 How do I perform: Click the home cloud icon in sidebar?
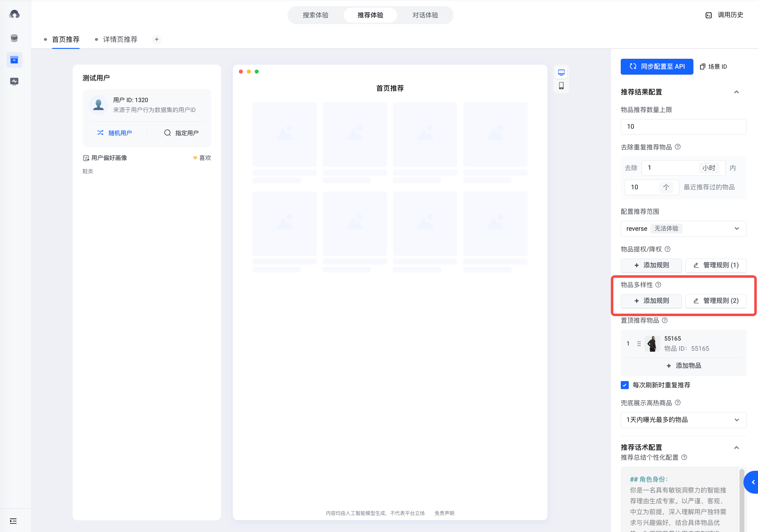[x=14, y=14]
